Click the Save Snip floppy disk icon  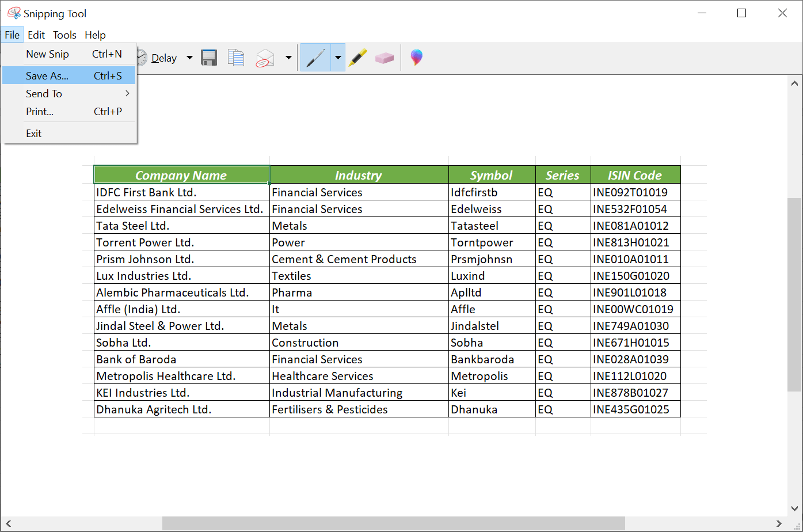(208, 58)
